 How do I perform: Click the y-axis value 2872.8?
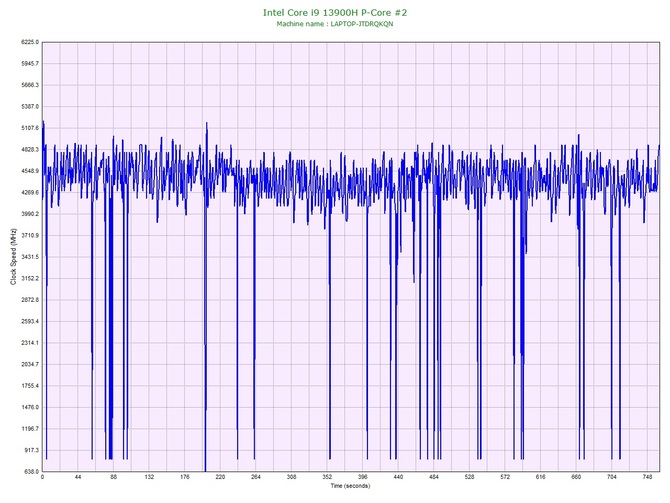coord(30,300)
